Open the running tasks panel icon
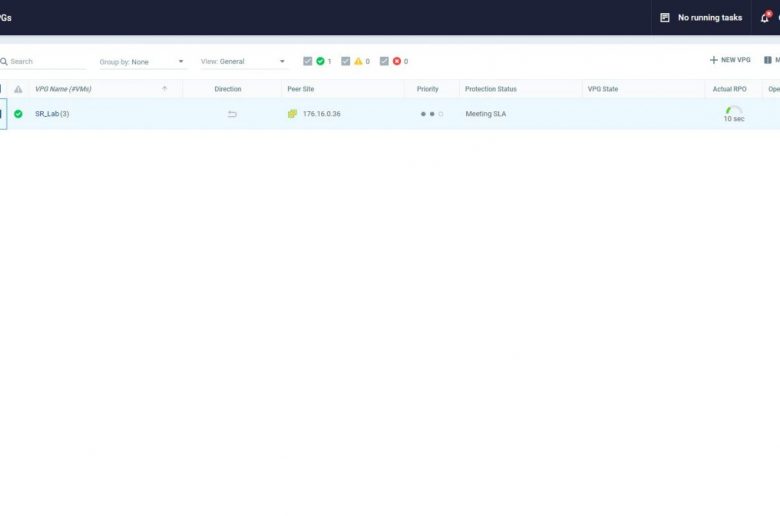The image size is (780, 516). point(665,18)
